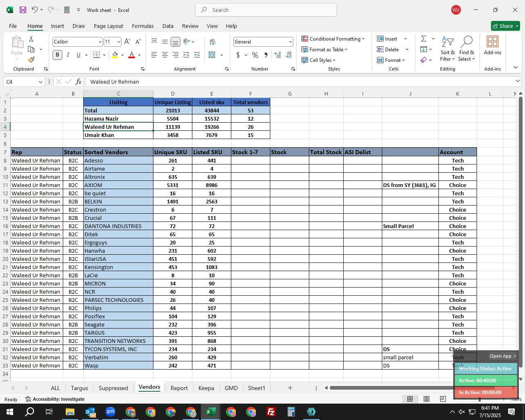Toggle Italic formatting

click(68, 55)
